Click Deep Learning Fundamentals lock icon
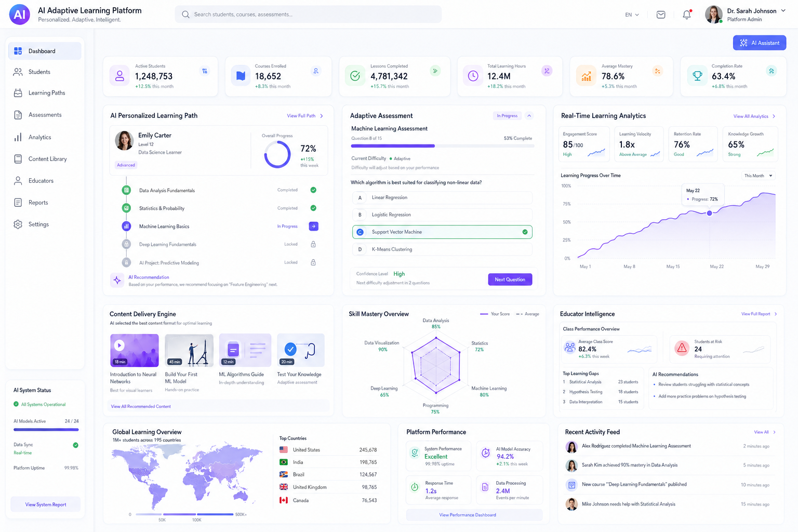Image resolution: width=798 pixels, height=532 pixels. pyautogui.click(x=313, y=244)
